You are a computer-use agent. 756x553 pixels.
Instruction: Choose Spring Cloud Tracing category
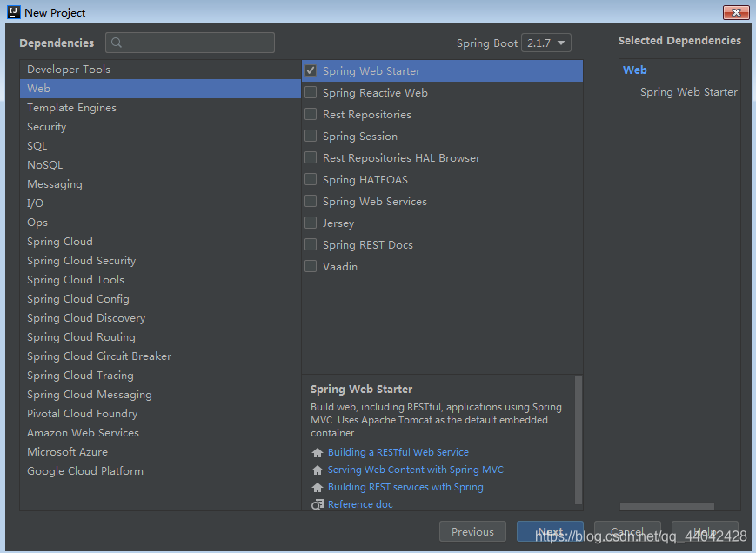(160, 376)
